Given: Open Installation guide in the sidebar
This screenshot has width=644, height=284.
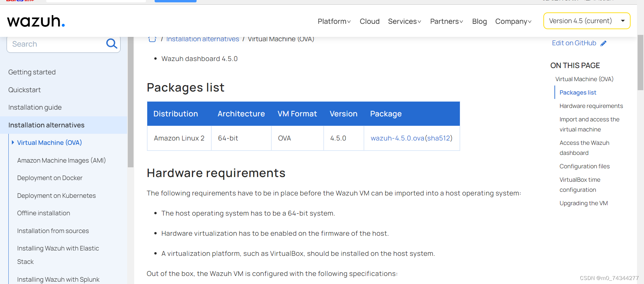Looking at the screenshot, I should (x=35, y=107).
